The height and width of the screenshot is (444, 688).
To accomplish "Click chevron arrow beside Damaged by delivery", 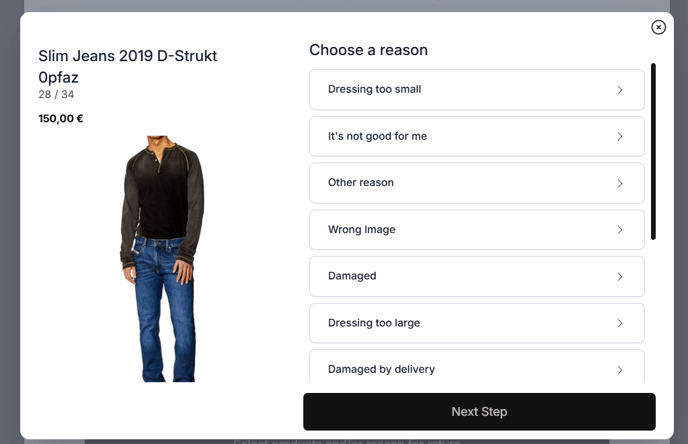I will click(620, 370).
